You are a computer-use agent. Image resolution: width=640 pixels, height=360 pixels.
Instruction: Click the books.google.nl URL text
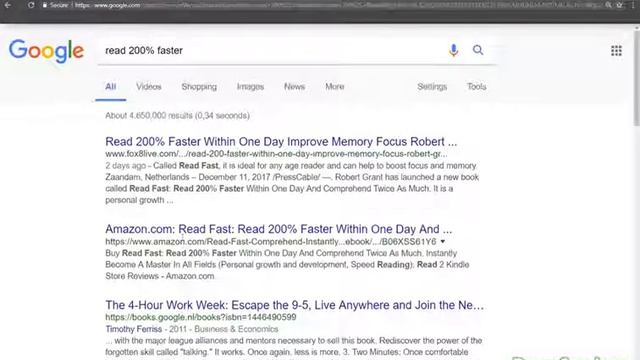[x=201, y=317]
